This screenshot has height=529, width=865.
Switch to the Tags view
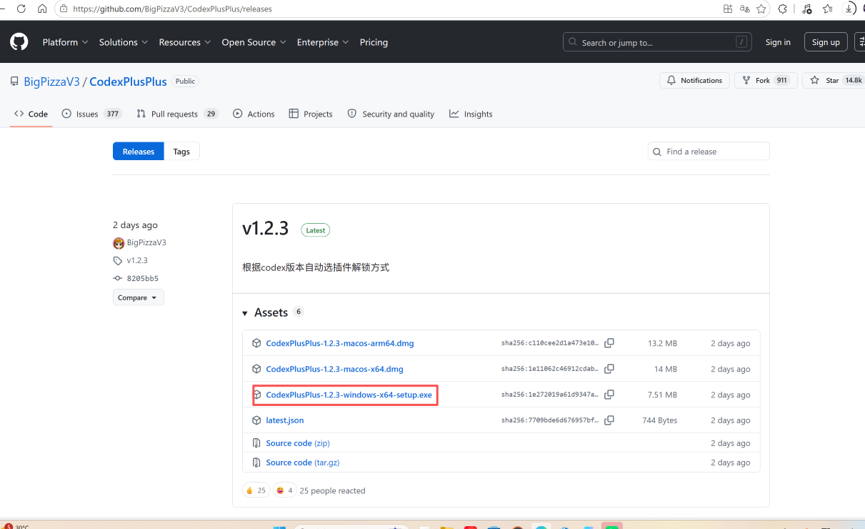coord(181,151)
